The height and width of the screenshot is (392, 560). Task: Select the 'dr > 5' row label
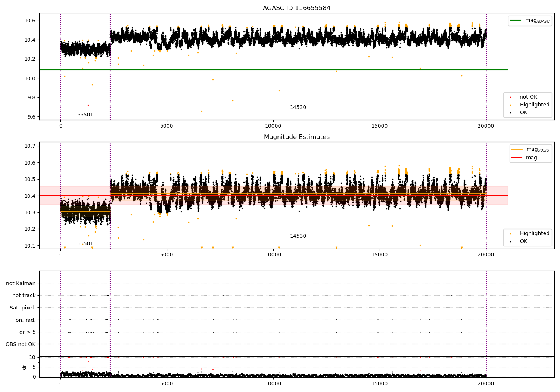[x=28, y=332]
